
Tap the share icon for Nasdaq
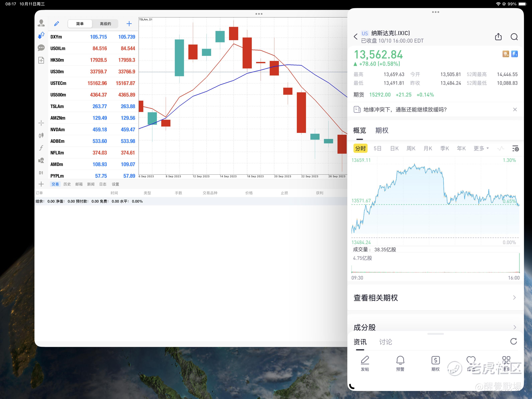[498, 37]
